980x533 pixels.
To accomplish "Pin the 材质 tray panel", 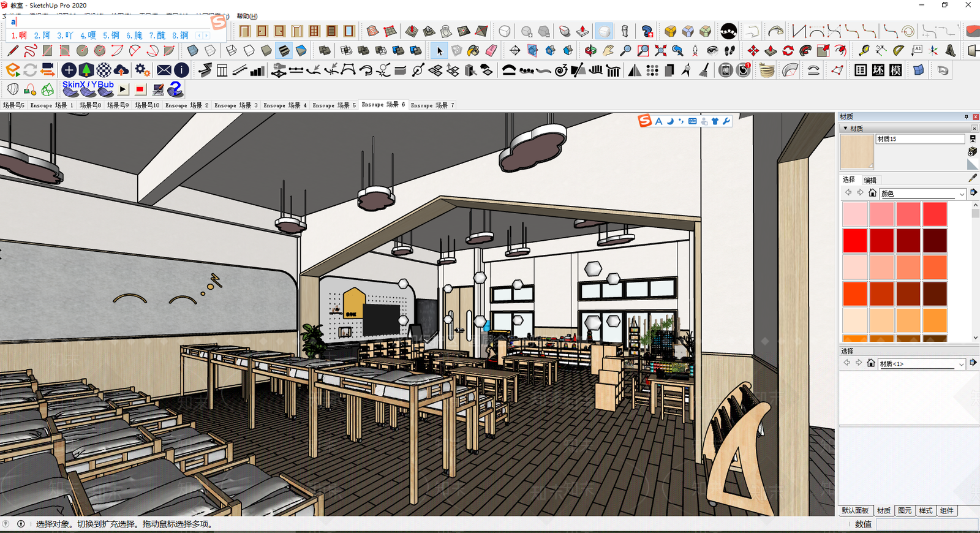I will click(x=967, y=116).
